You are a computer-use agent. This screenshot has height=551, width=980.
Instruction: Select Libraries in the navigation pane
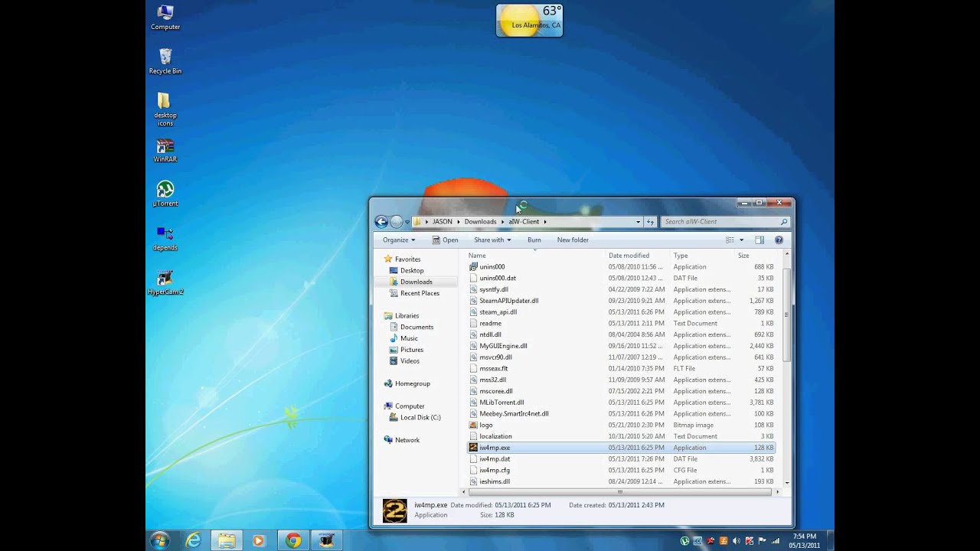407,316
